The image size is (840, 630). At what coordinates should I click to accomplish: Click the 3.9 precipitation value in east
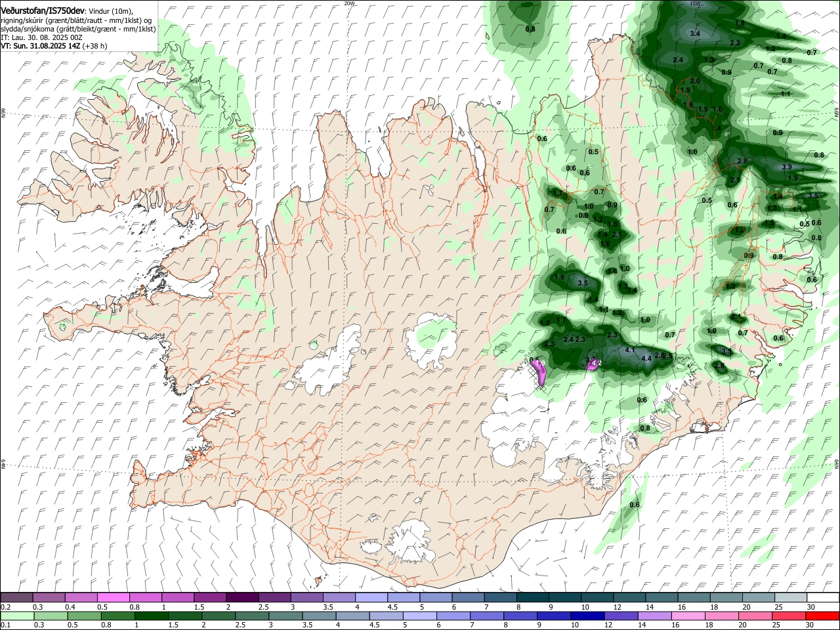click(787, 167)
